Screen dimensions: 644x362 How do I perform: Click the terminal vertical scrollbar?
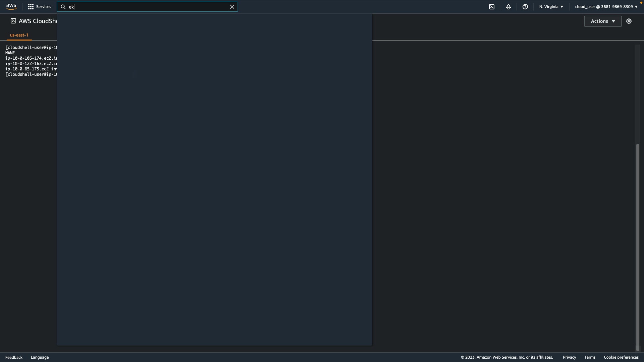point(637,246)
